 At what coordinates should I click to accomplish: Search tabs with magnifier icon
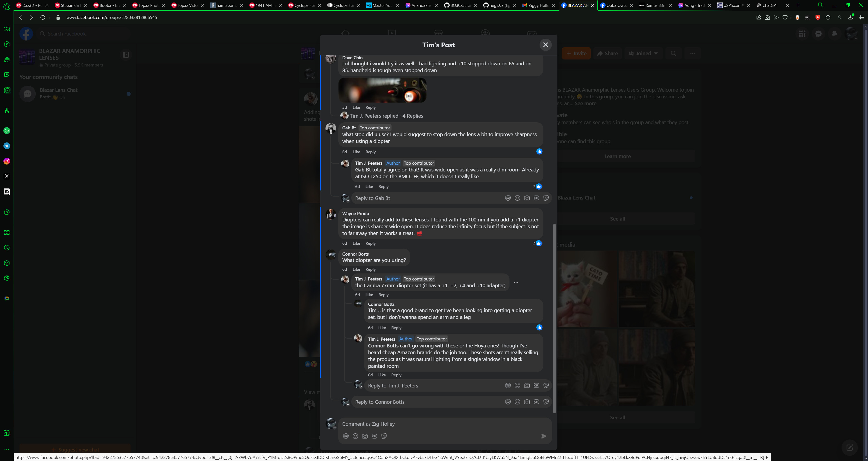tap(821, 5)
